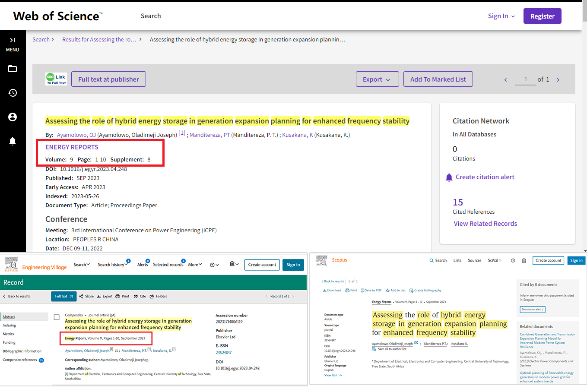Click the Elsevier logo in Engineering Village
587x392 pixels.
click(11, 264)
